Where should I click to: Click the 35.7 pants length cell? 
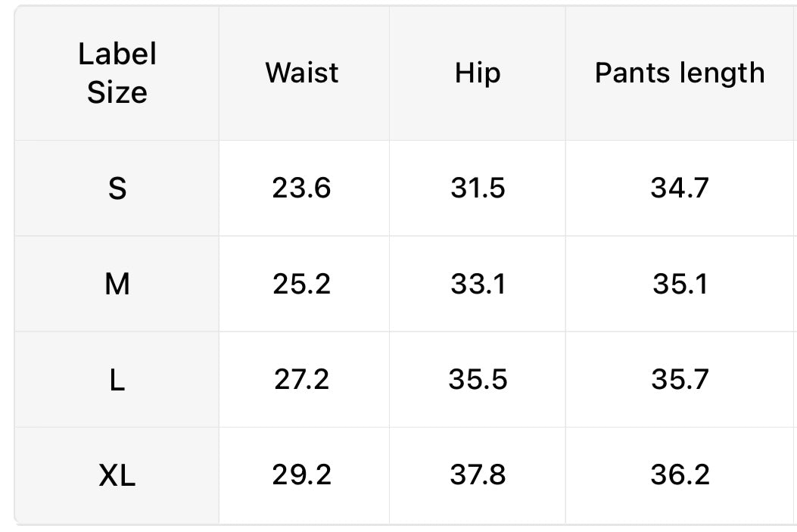click(x=680, y=379)
